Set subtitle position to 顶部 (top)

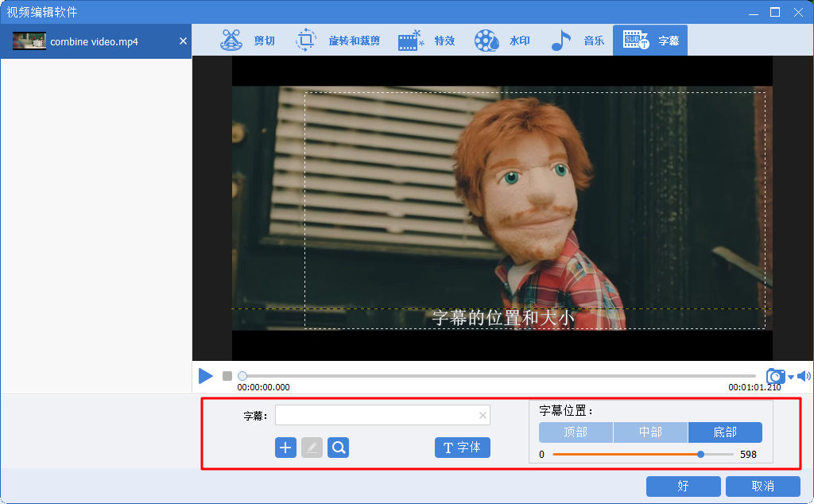(576, 432)
